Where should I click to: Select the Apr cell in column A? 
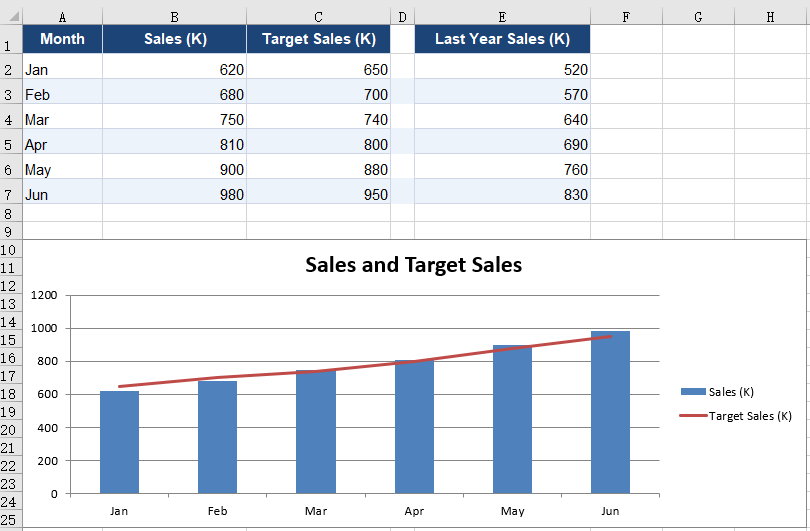63,142
